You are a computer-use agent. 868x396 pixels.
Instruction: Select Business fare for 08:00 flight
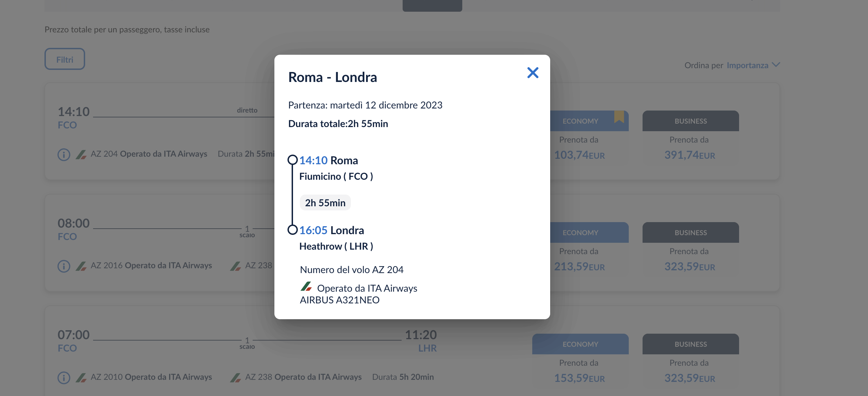tap(690, 232)
